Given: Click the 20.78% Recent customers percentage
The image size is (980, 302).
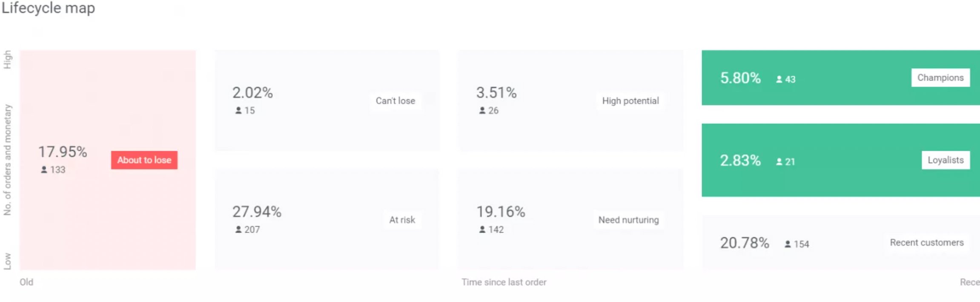Looking at the screenshot, I should point(745,243).
